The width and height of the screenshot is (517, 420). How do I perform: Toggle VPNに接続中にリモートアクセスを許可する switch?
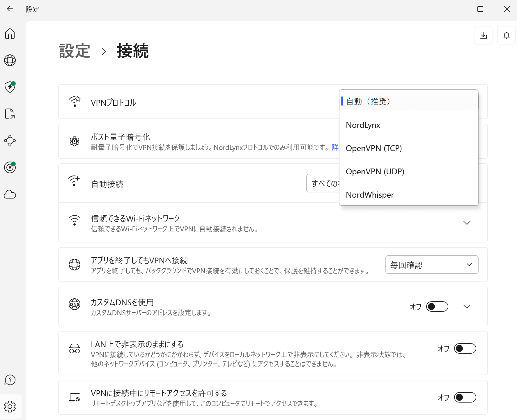click(465, 397)
